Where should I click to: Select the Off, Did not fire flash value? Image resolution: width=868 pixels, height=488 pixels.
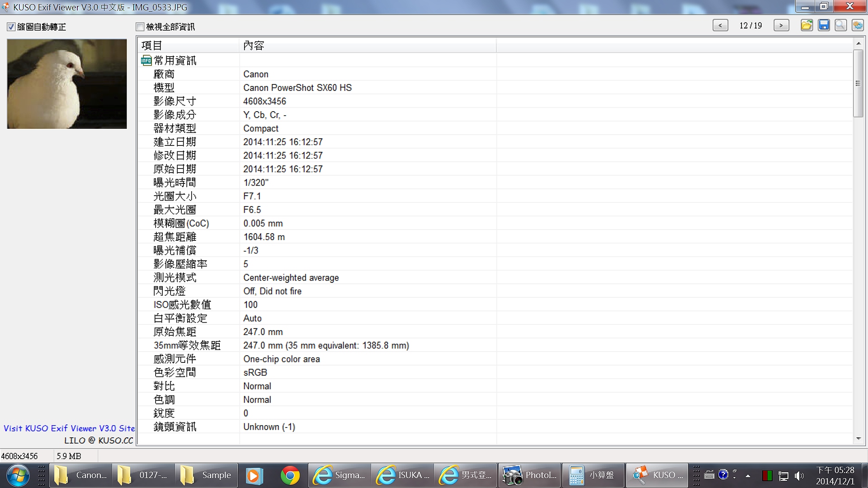click(x=273, y=291)
